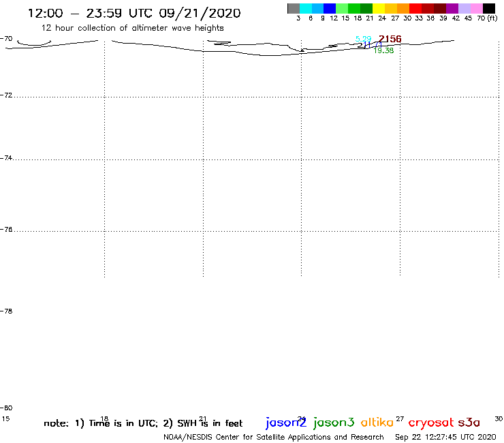Click the blue wave height value '21.71'
This screenshot has width=504, height=443.
pos(370,45)
